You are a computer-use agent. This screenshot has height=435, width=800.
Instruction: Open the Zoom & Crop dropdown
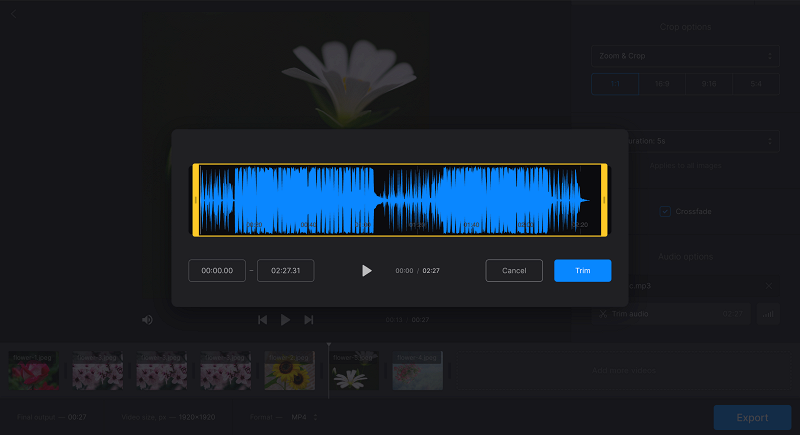tap(685, 56)
